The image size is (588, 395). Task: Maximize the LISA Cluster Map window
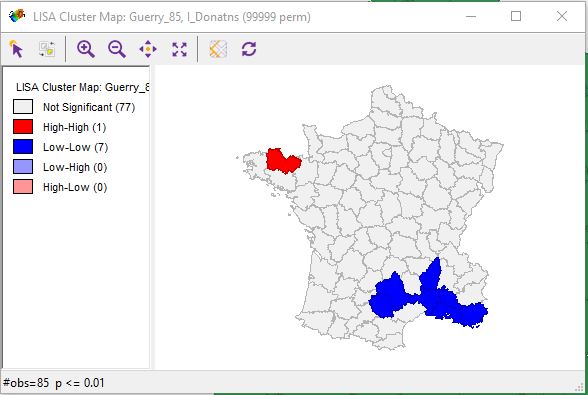point(516,16)
